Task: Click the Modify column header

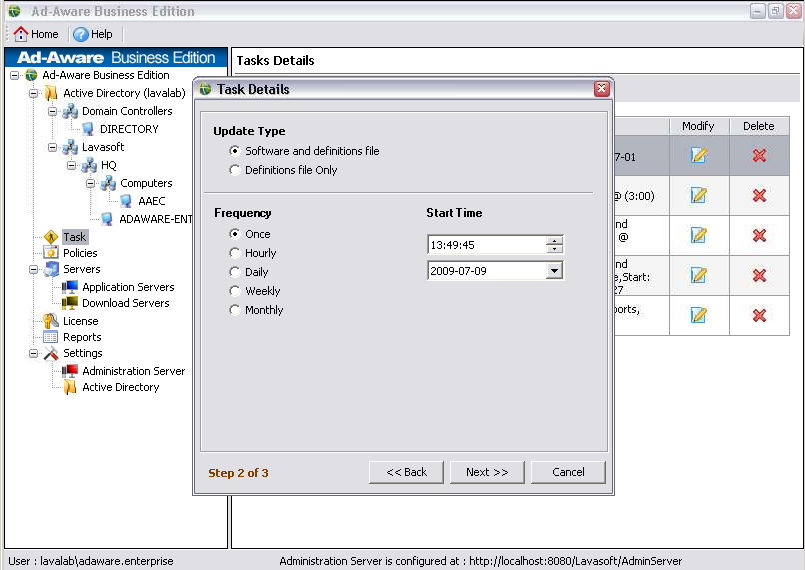Action: (698, 126)
